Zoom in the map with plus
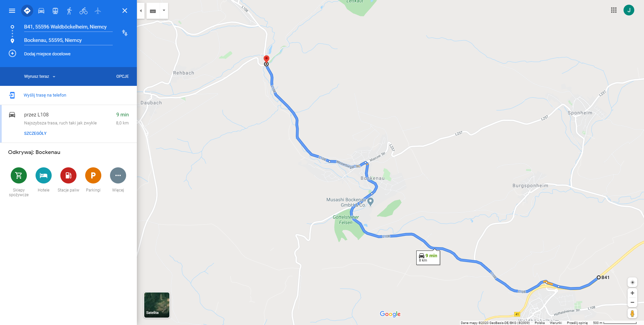This screenshot has width=644, height=325. tap(632, 293)
